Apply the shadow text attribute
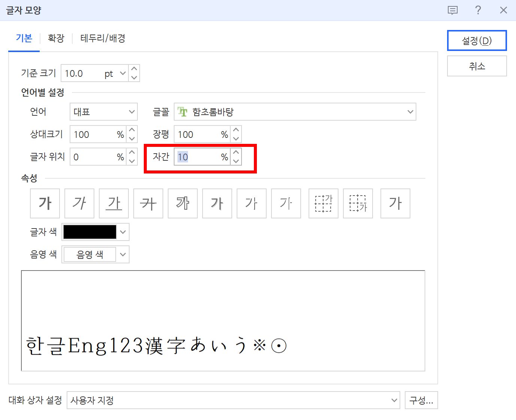The image size is (516, 420). pos(217,203)
